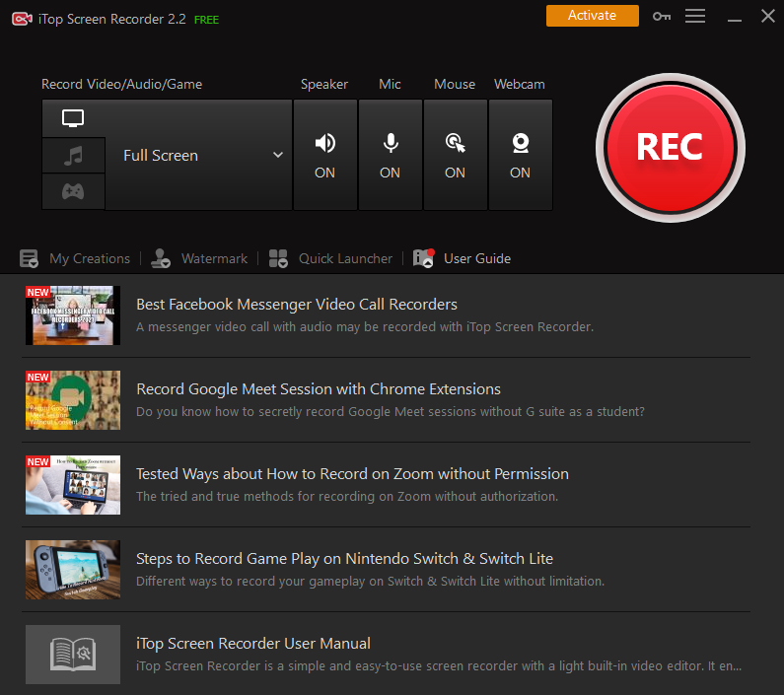Turn off the Webcam overlay toggle
The image size is (784, 695).
pos(520,155)
